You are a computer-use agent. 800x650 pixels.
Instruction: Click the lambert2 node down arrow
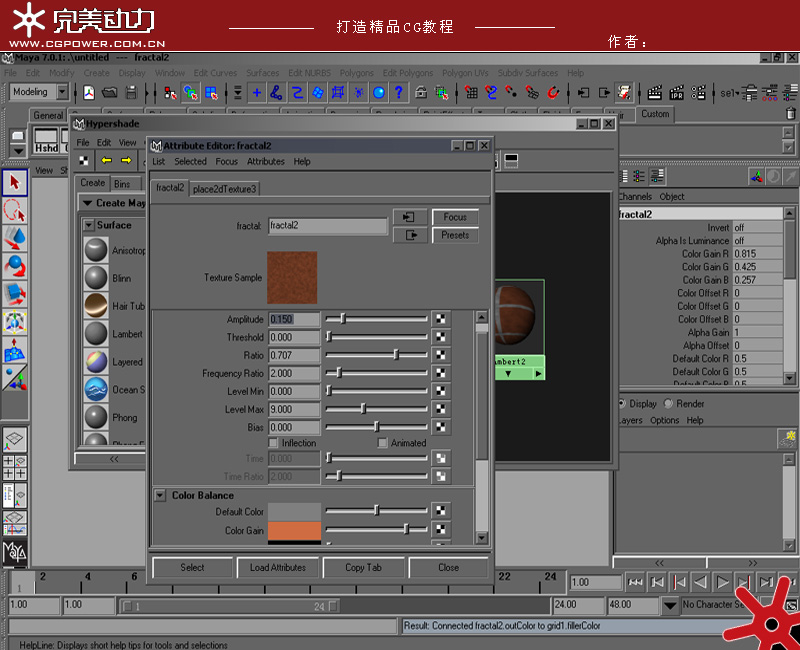coord(508,374)
